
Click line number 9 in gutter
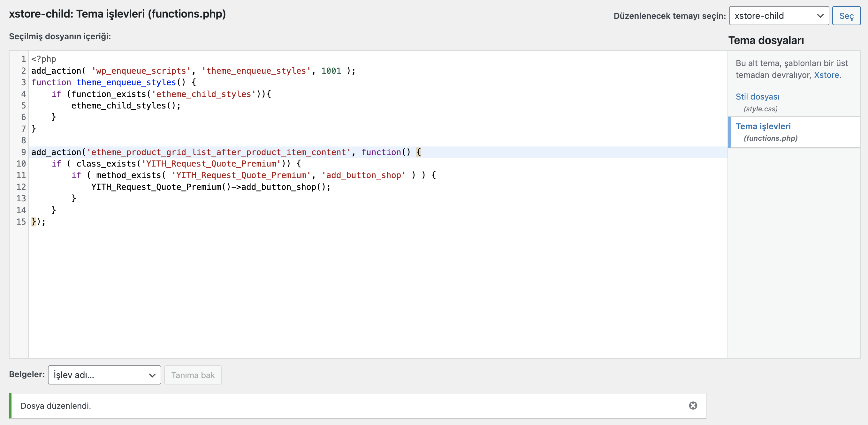point(23,152)
